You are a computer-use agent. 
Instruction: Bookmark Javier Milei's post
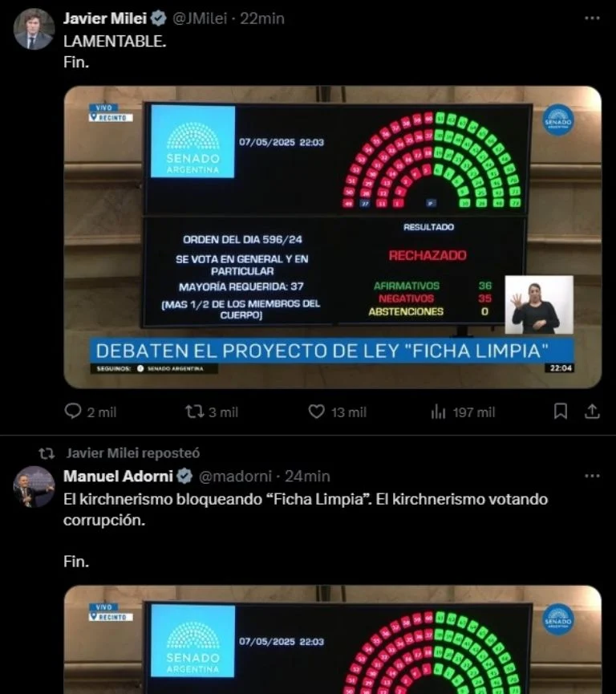click(x=561, y=412)
